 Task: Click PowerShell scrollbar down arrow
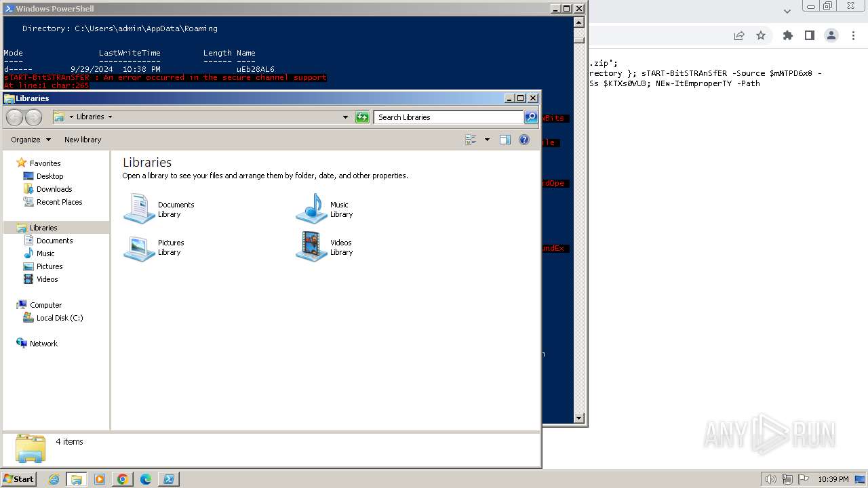[579, 418]
